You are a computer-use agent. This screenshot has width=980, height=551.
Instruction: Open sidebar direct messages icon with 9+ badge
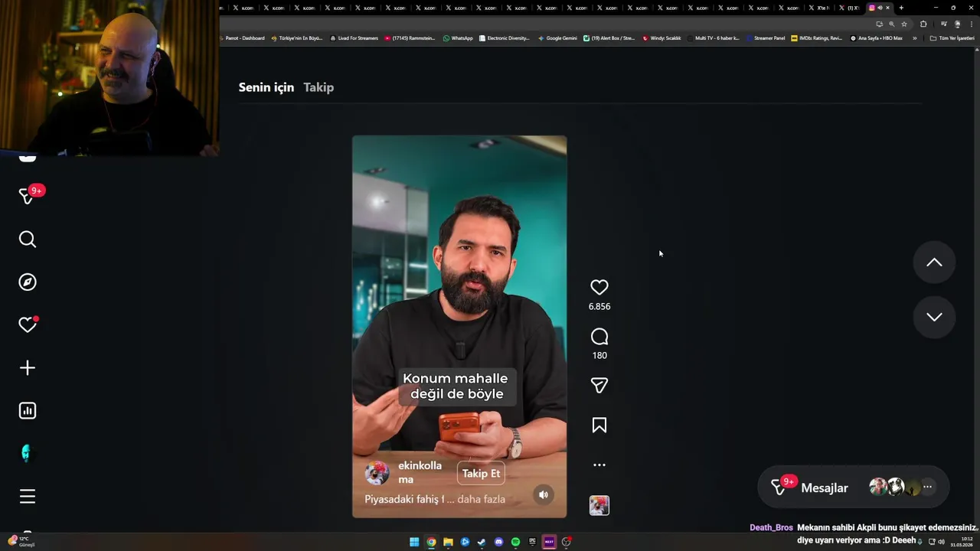pos(28,197)
